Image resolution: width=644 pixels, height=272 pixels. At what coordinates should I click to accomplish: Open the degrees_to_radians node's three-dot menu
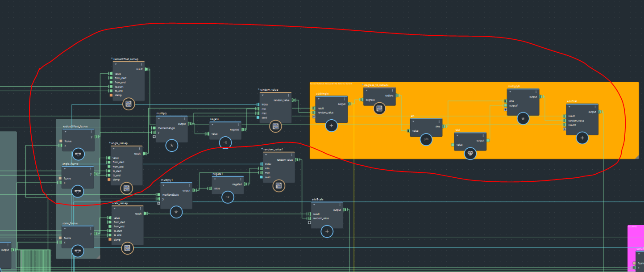(393, 91)
